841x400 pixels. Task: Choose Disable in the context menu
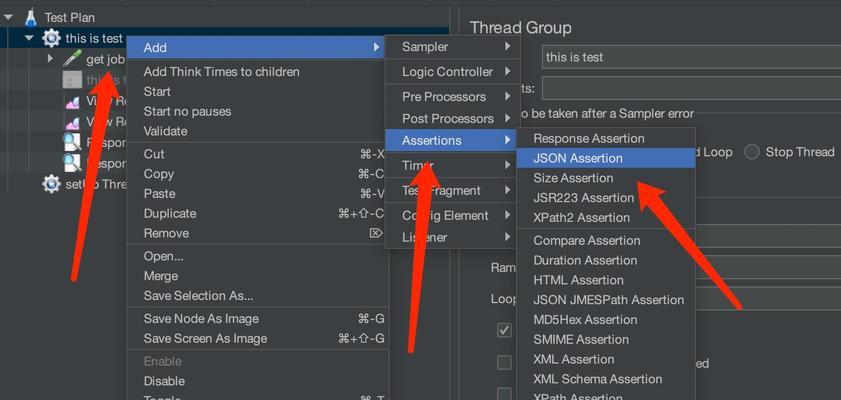256,381
